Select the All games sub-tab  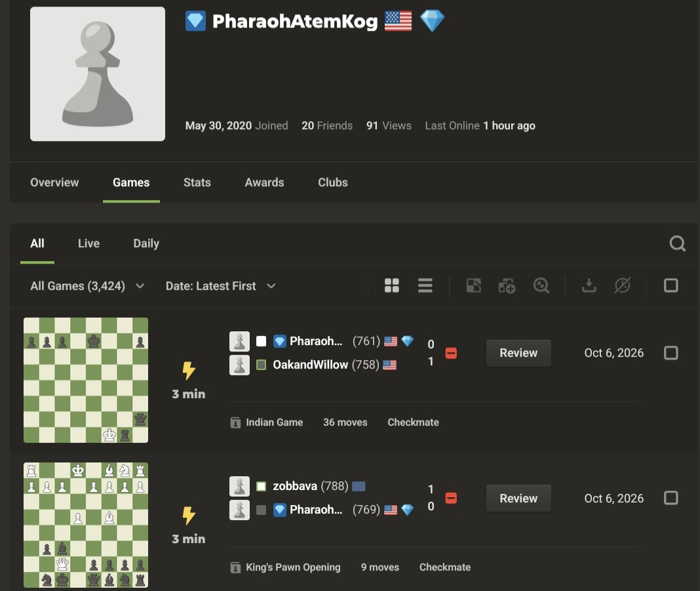pos(37,243)
